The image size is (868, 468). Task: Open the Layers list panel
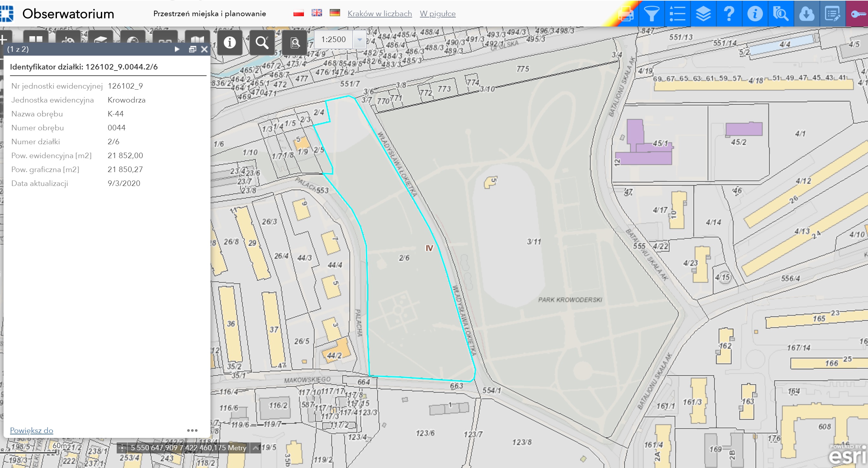703,14
